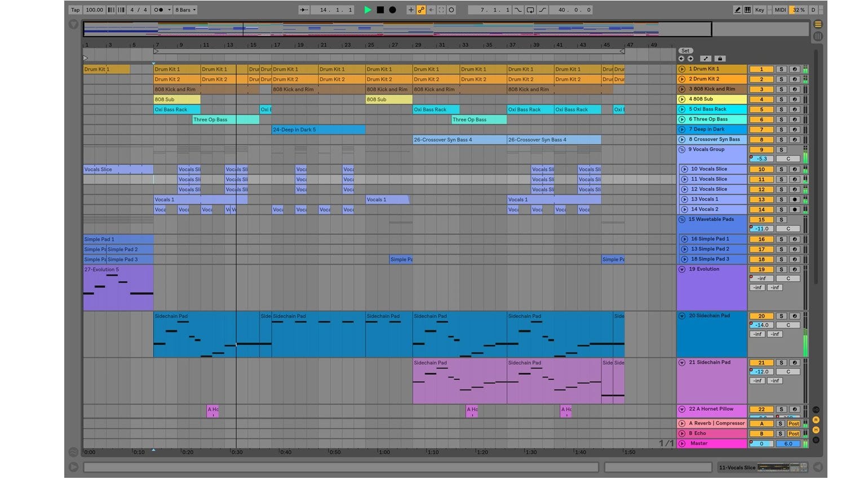Screen dimensions: 868x479
Task: Click the 4 / 4 time signature field
Action: (x=139, y=10)
